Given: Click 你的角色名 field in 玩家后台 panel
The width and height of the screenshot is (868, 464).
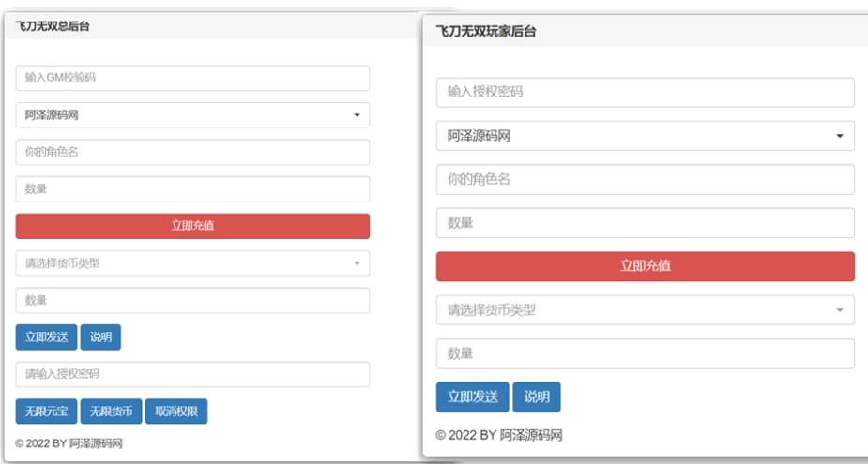Looking at the screenshot, I should coord(645,179).
